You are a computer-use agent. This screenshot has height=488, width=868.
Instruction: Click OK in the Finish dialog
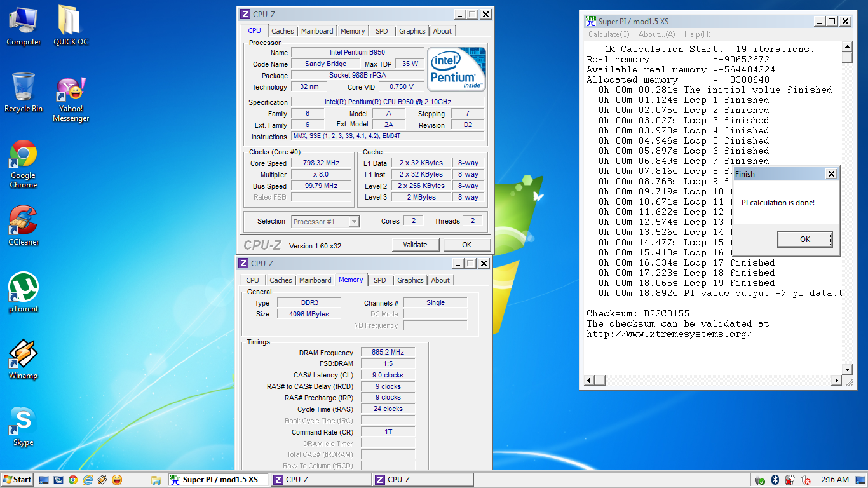pyautogui.click(x=805, y=240)
